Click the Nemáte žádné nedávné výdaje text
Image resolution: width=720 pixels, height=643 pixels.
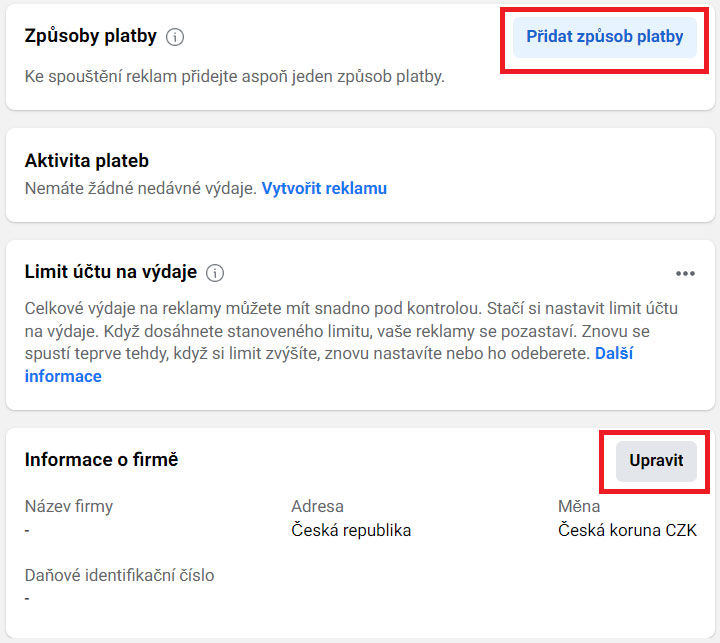141,188
